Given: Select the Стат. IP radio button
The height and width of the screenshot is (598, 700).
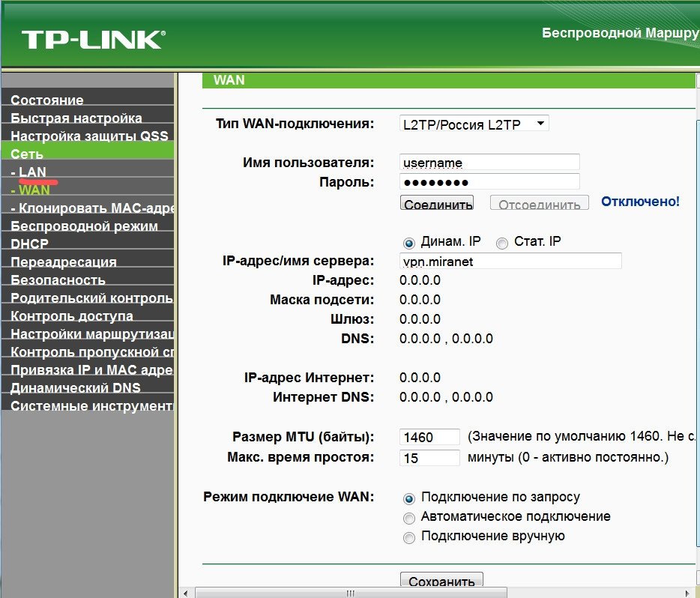Looking at the screenshot, I should pos(502,243).
